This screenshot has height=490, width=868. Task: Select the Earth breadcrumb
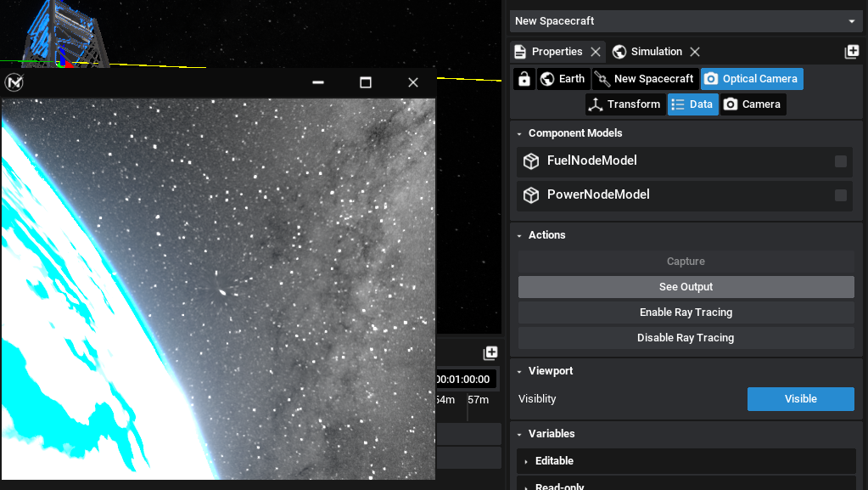(x=563, y=79)
